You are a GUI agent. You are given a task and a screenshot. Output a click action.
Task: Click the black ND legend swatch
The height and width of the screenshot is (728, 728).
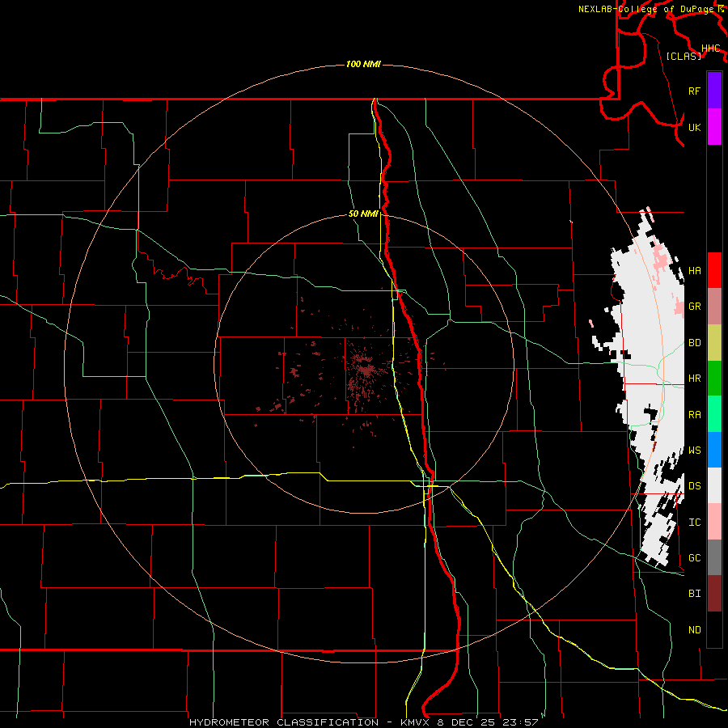click(714, 629)
